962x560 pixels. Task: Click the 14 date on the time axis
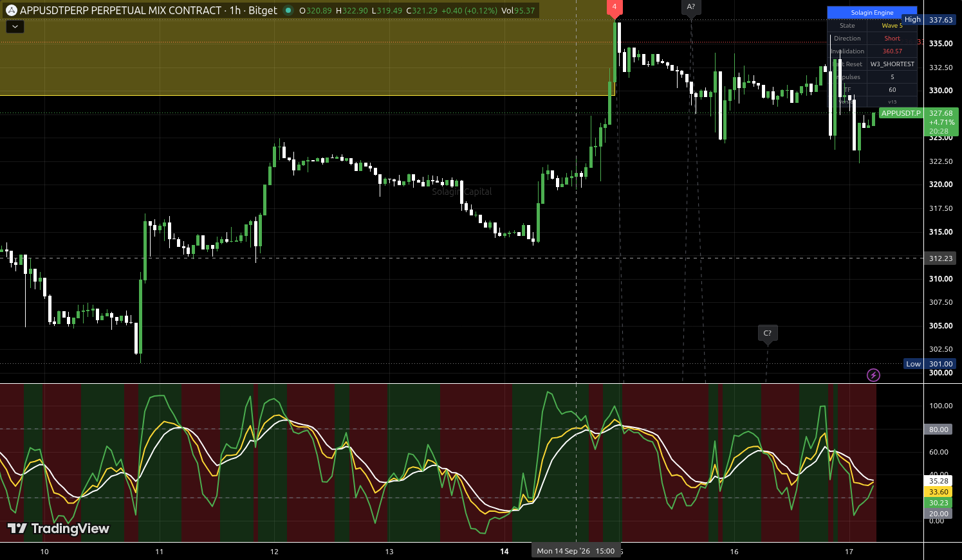click(x=504, y=552)
